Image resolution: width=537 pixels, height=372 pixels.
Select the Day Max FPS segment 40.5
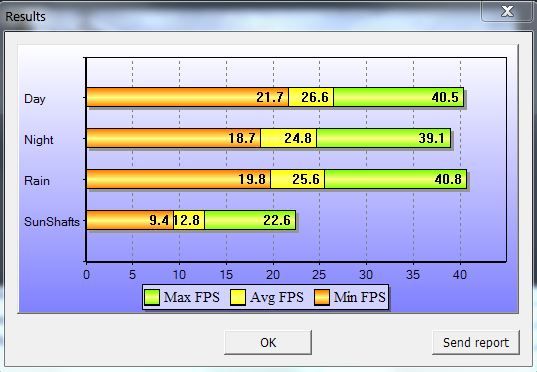pyautogui.click(x=399, y=97)
